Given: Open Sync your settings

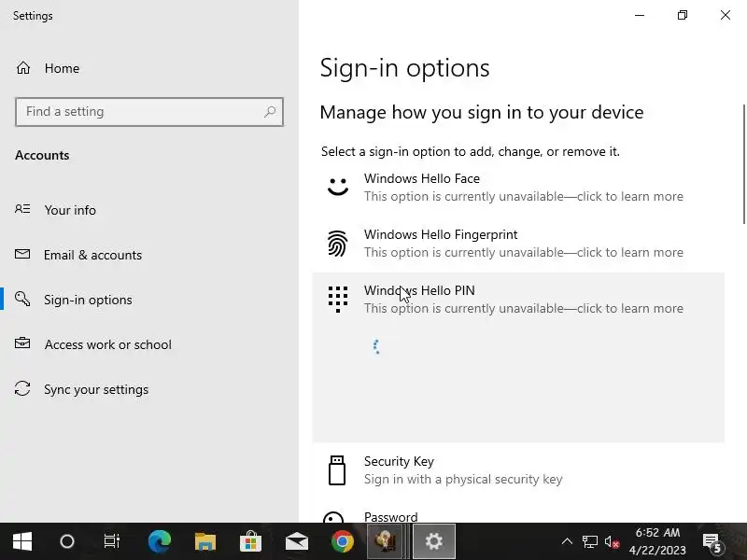Looking at the screenshot, I should coord(96,389).
